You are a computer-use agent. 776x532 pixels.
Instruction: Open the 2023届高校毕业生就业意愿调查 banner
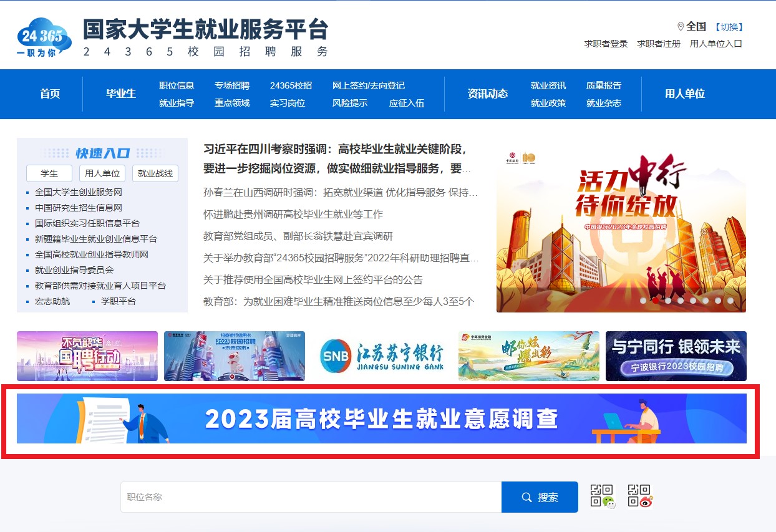(382, 418)
